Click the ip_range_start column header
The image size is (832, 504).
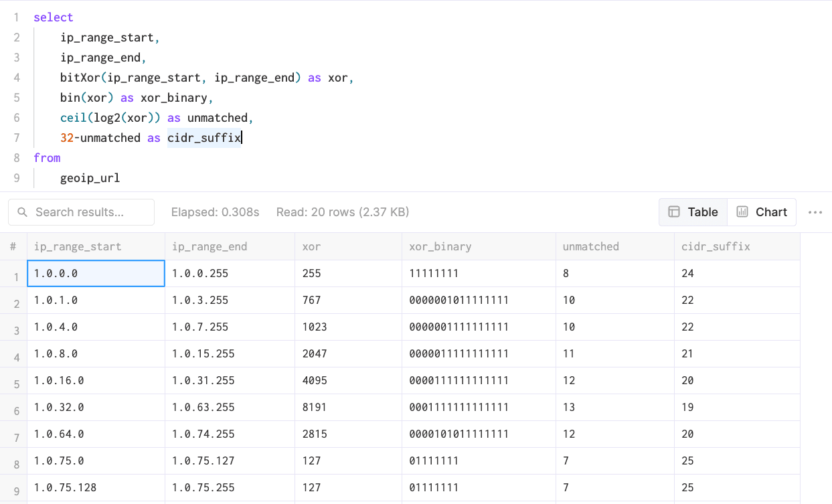coord(78,246)
